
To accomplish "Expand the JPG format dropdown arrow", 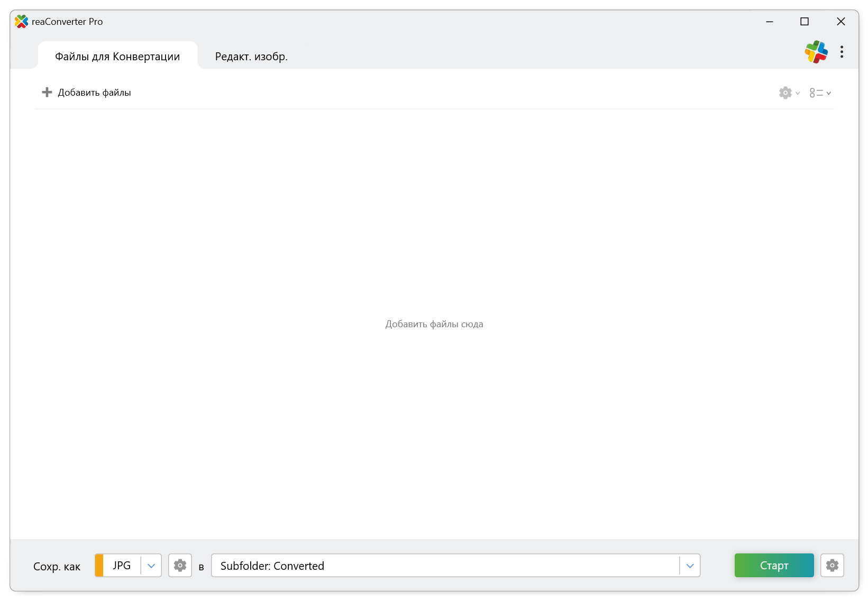I will pyautogui.click(x=151, y=566).
